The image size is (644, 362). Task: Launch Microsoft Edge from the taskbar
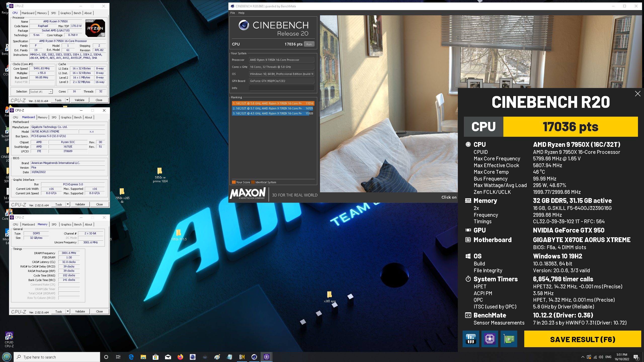[x=131, y=357]
